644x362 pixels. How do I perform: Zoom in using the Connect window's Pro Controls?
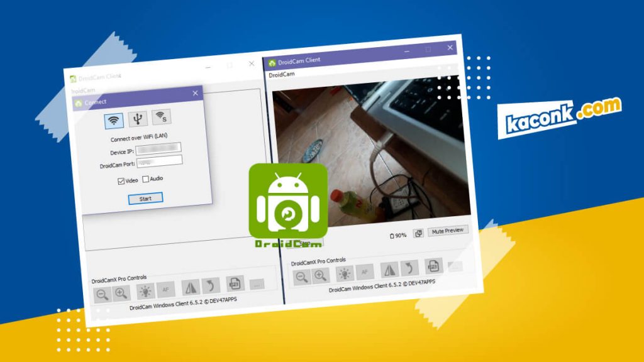(x=121, y=293)
